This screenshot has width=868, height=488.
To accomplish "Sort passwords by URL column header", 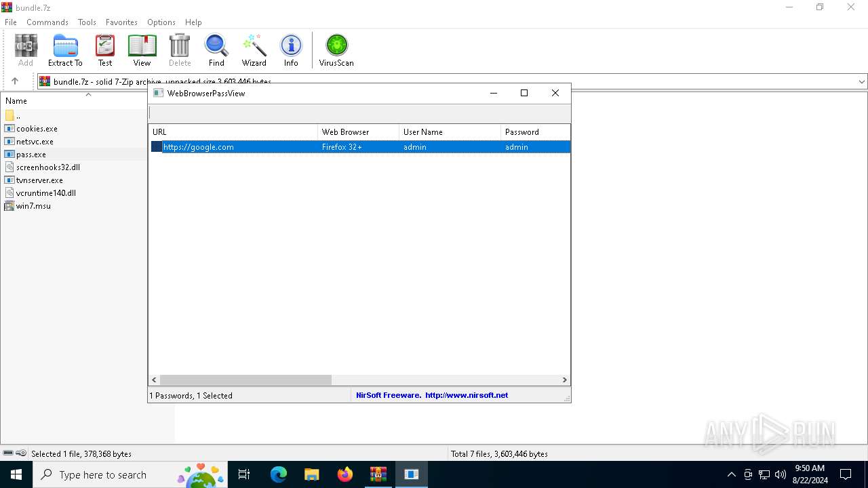I will pyautogui.click(x=233, y=132).
